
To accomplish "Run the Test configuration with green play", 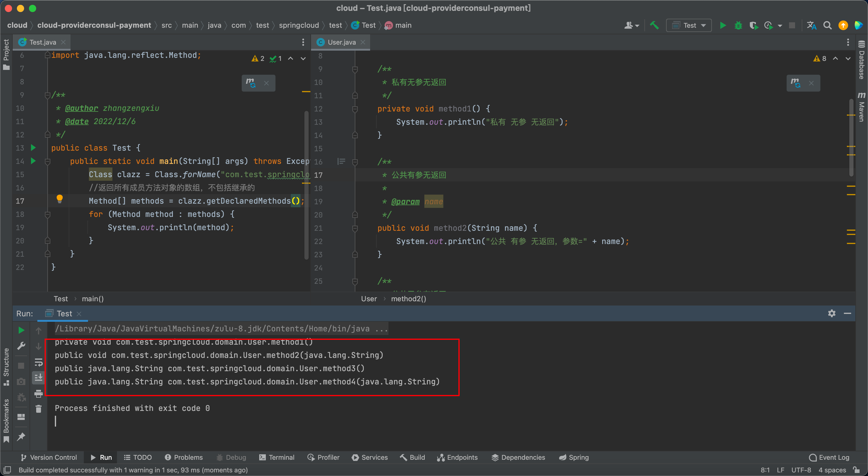I will pos(722,25).
